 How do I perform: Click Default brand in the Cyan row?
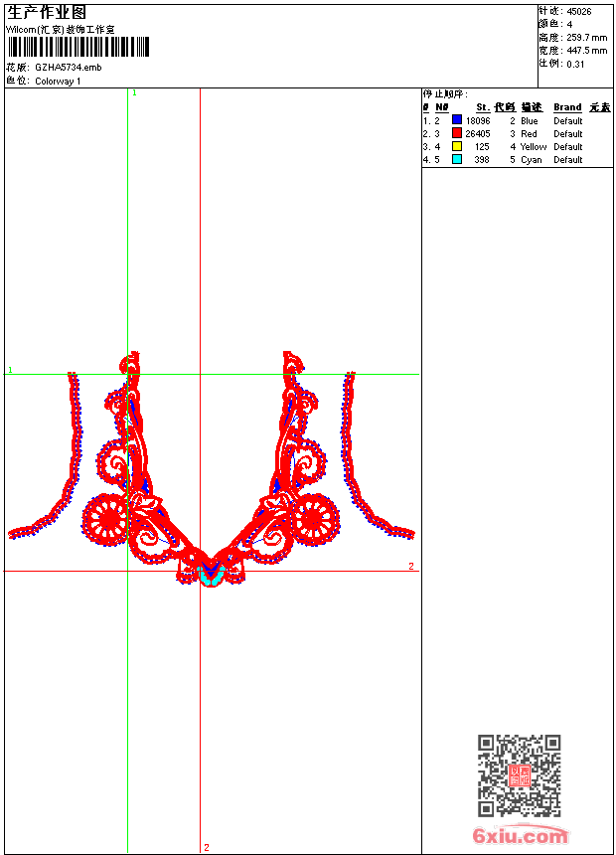[x=568, y=160]
